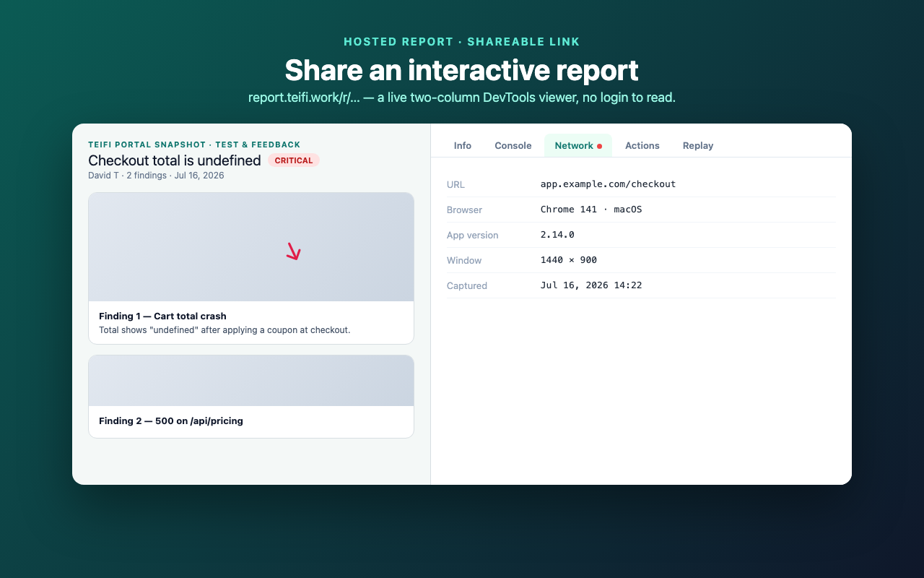Click the URL row label
The height and width of the screenshot is (578, 924).
[456, 184]
